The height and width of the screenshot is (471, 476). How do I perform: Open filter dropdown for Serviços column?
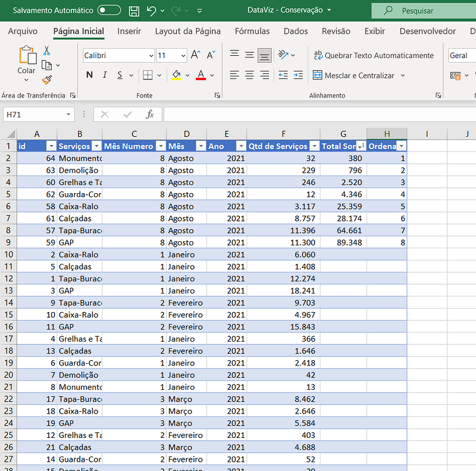click(96, 146)
